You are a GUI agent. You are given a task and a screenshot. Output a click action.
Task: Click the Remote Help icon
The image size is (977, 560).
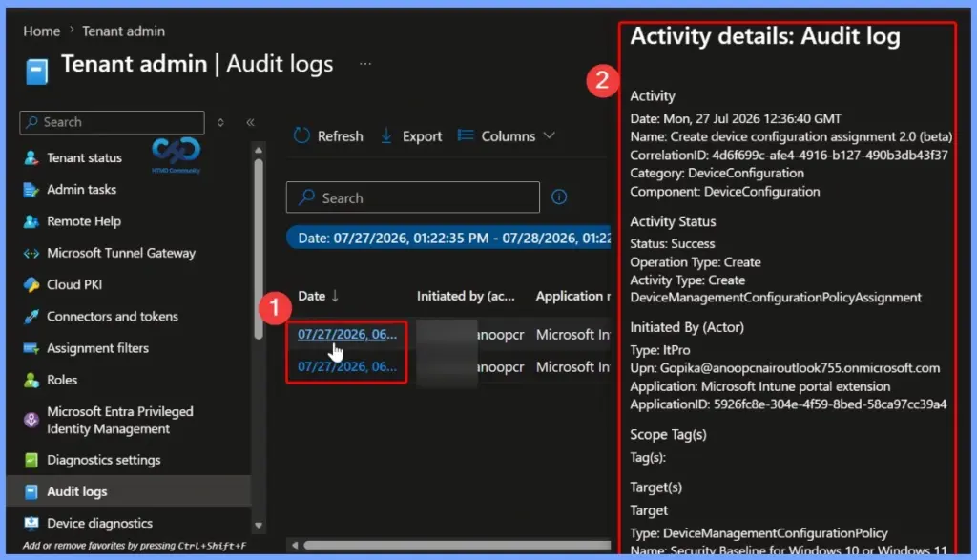(31, 221)
